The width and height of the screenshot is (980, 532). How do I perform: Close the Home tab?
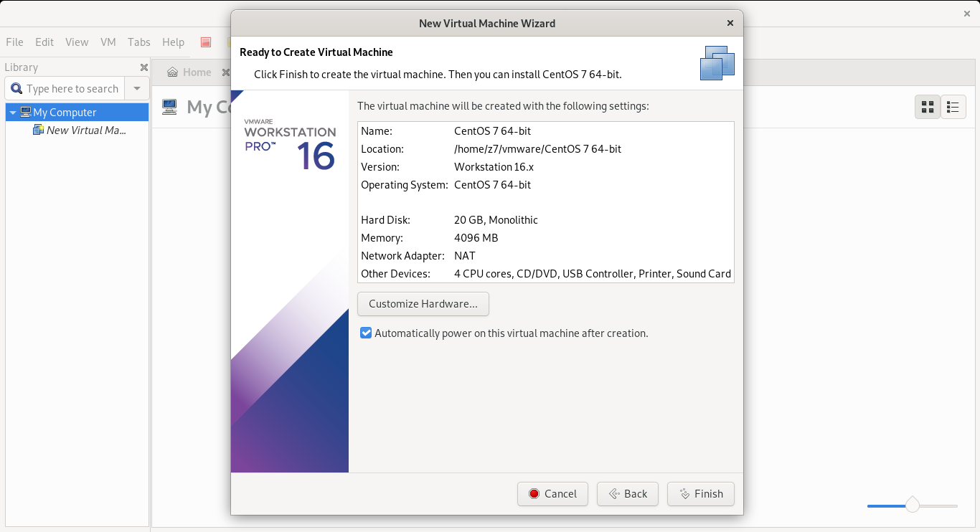point(225,72)
